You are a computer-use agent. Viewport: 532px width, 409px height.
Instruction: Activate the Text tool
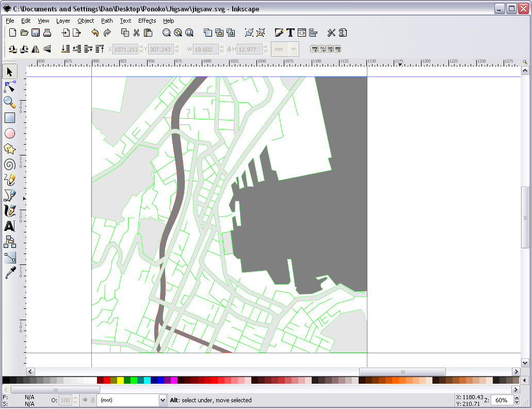coord(9,226)
